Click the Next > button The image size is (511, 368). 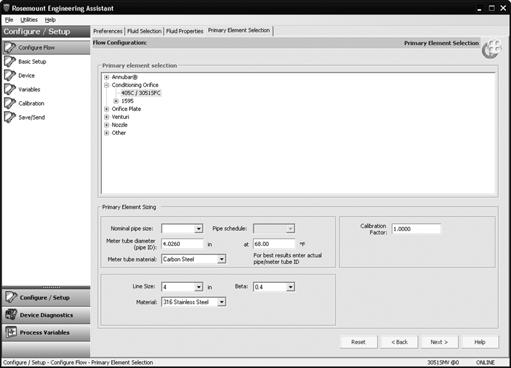coord(439,342)
